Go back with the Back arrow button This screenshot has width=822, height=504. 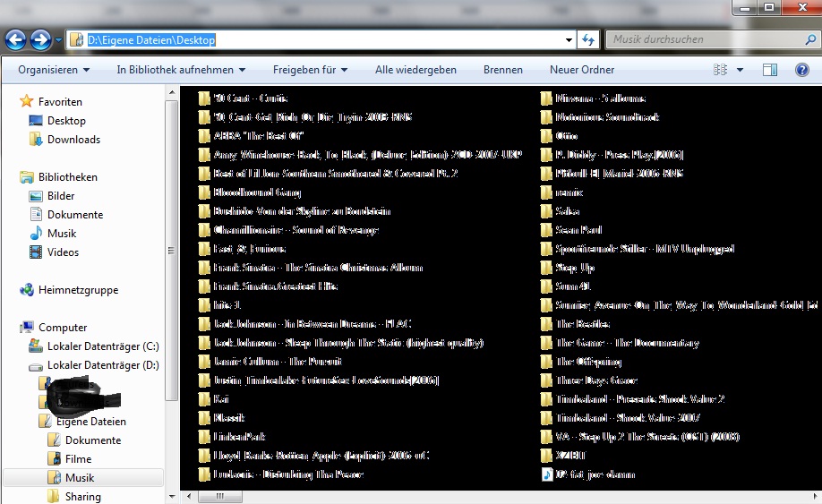click(x=16, y=39)
